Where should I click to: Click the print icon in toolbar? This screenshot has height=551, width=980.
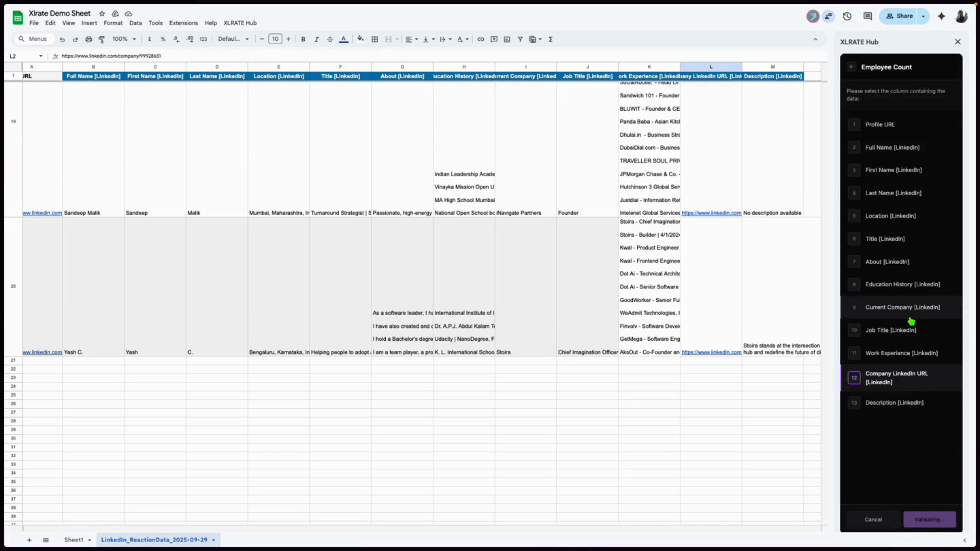89,39
